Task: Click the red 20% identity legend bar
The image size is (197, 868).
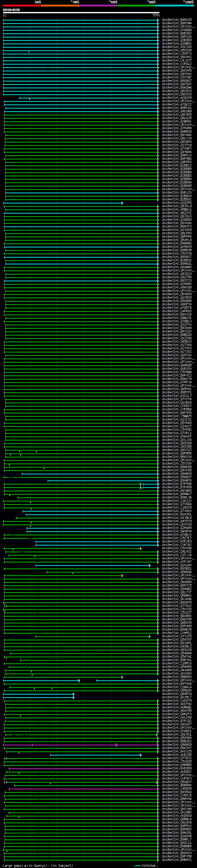Action: [22, 6]
